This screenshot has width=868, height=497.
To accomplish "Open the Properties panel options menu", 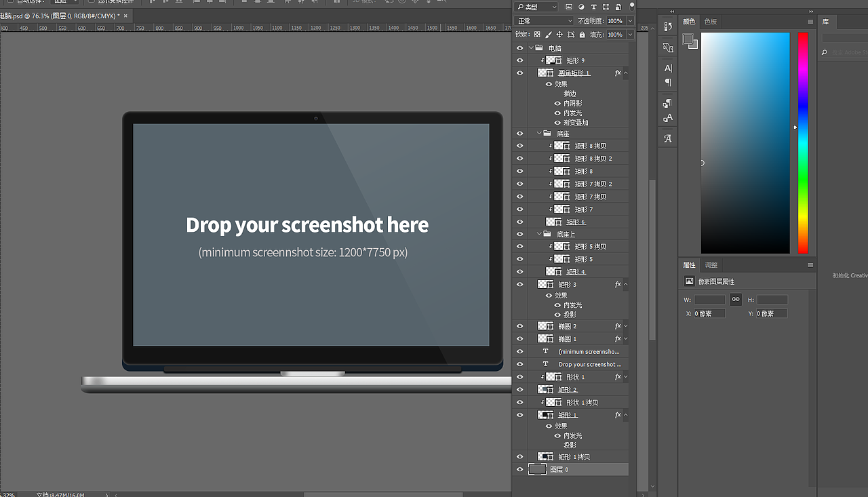I will pyautogui.click(x=810, y=265).
